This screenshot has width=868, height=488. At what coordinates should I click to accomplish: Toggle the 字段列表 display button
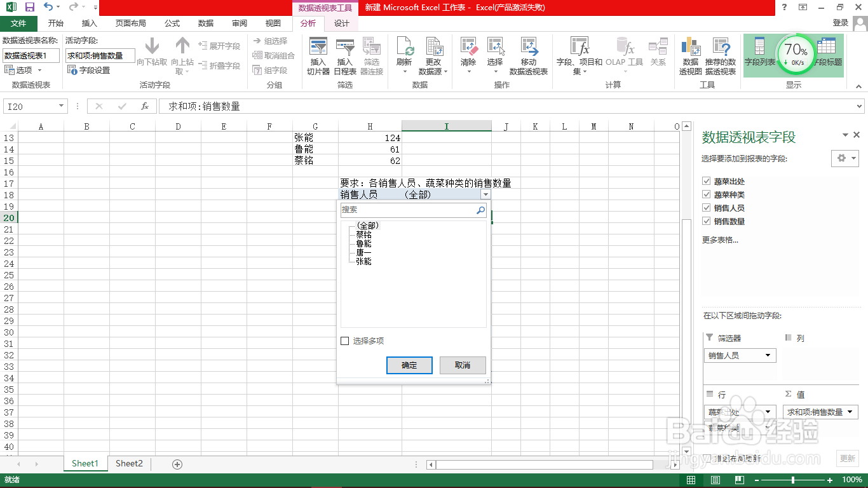click(760, 46)
